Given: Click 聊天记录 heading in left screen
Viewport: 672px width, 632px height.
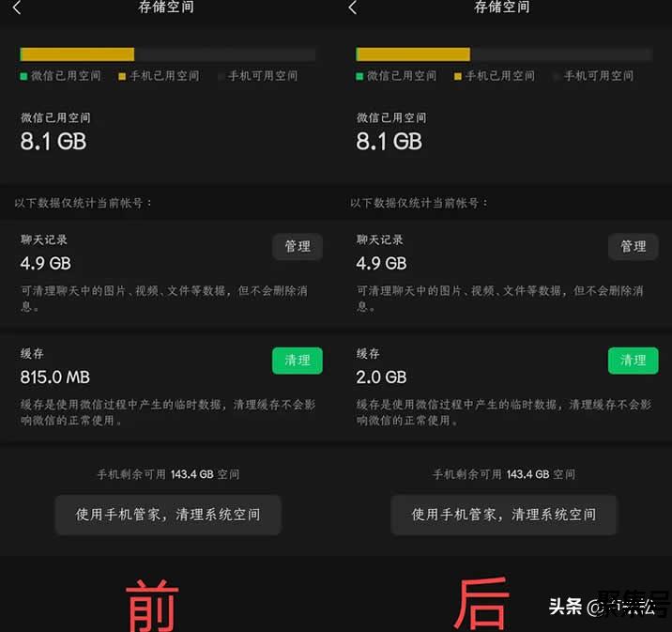Looking at the screenshot, I should point(44,239).
